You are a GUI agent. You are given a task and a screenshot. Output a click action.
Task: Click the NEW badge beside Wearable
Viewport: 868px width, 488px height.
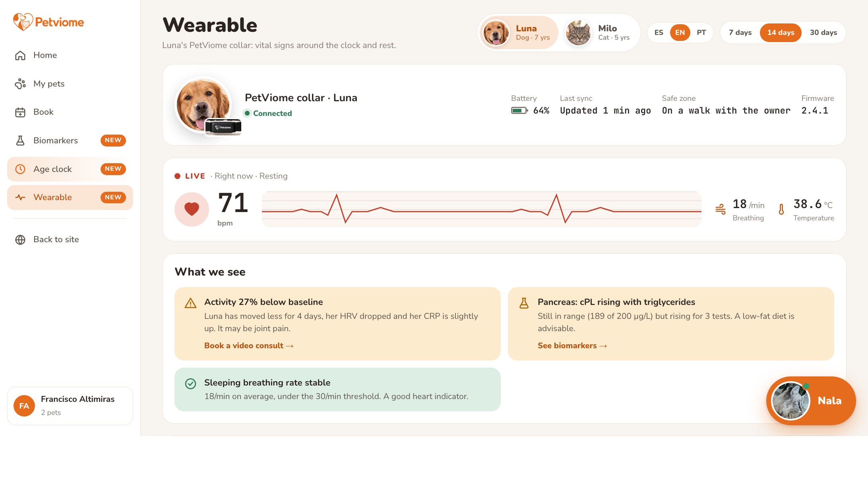click(x=113, y=197)
